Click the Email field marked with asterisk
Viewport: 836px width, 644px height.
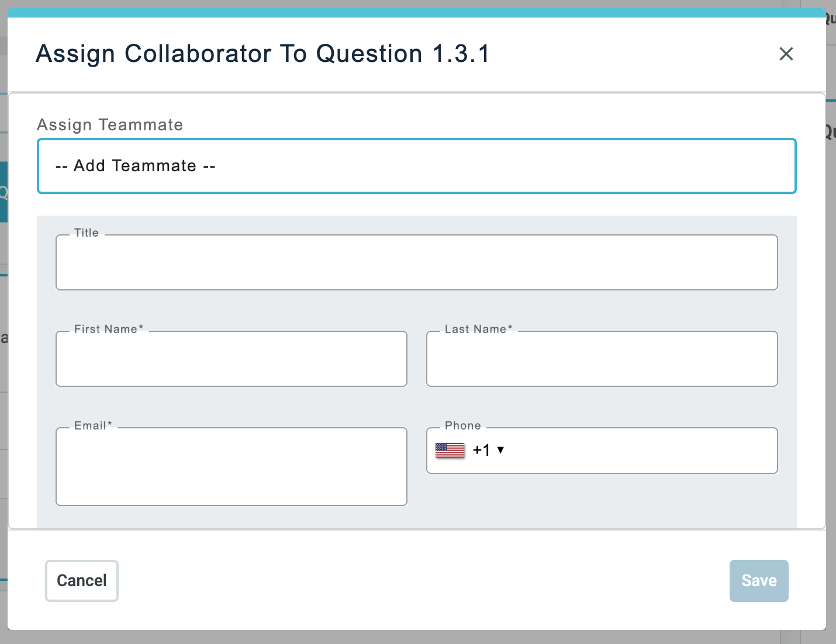click(231, 466)
